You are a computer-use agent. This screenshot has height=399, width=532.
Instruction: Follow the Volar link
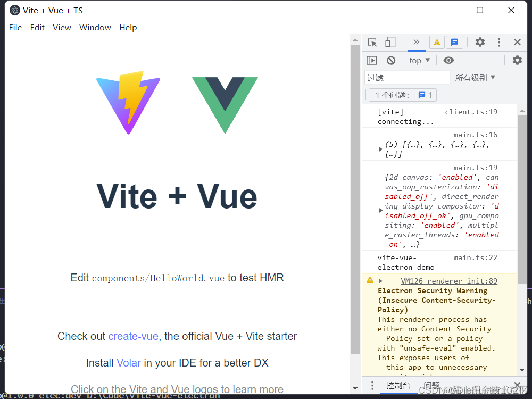(129, 363)
